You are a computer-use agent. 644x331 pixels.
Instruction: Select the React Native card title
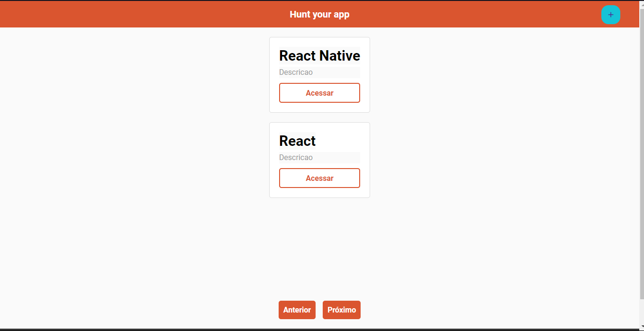[x=319, y=56]
